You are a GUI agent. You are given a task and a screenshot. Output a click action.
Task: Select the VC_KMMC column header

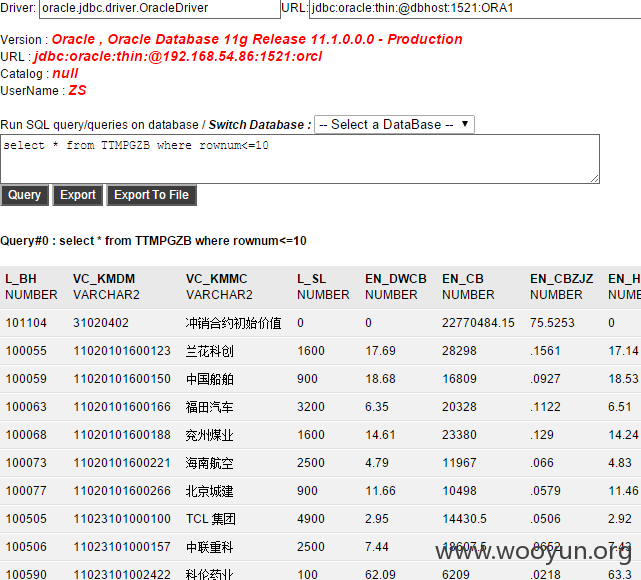217,279
